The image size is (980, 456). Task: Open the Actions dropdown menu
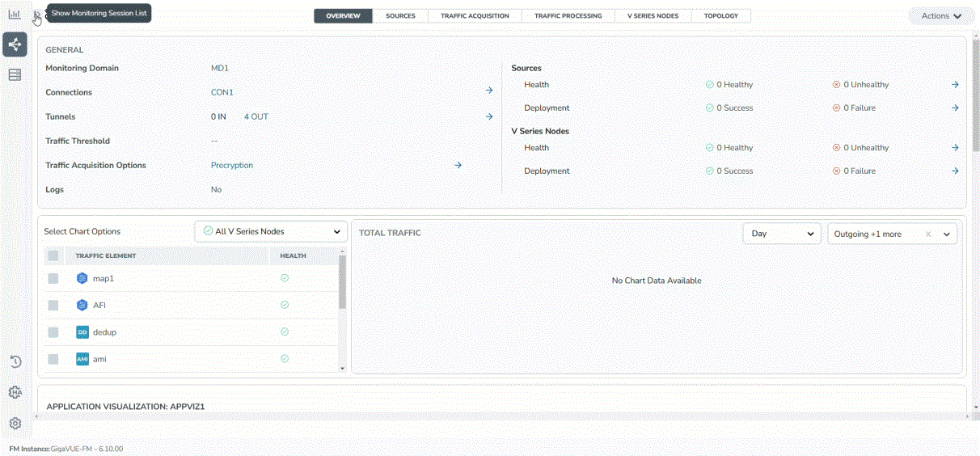click(x=941, y=16)
